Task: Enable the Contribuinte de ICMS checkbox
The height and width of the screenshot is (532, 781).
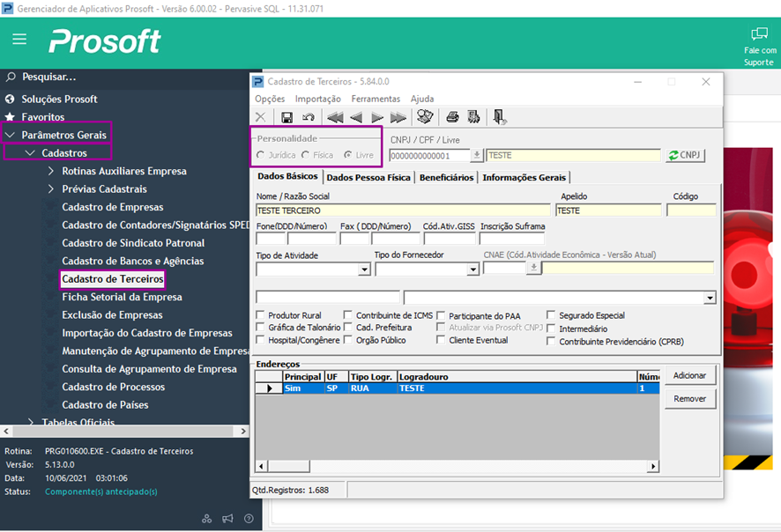Action: [x=349, y=315]
